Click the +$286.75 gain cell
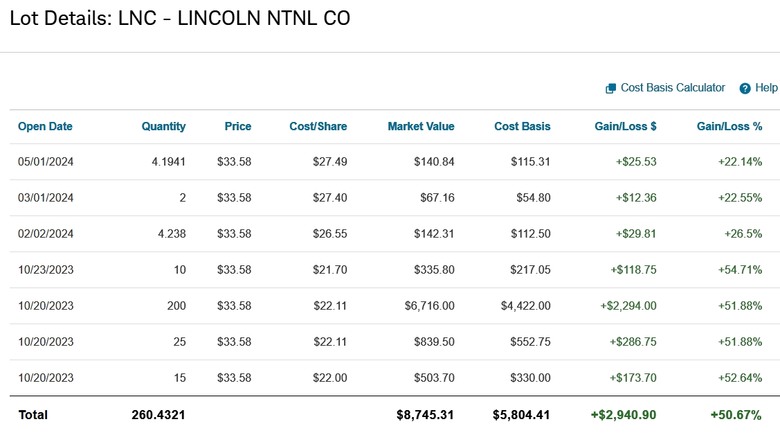Viewport: 780px width, 442px height. [633, 342]
